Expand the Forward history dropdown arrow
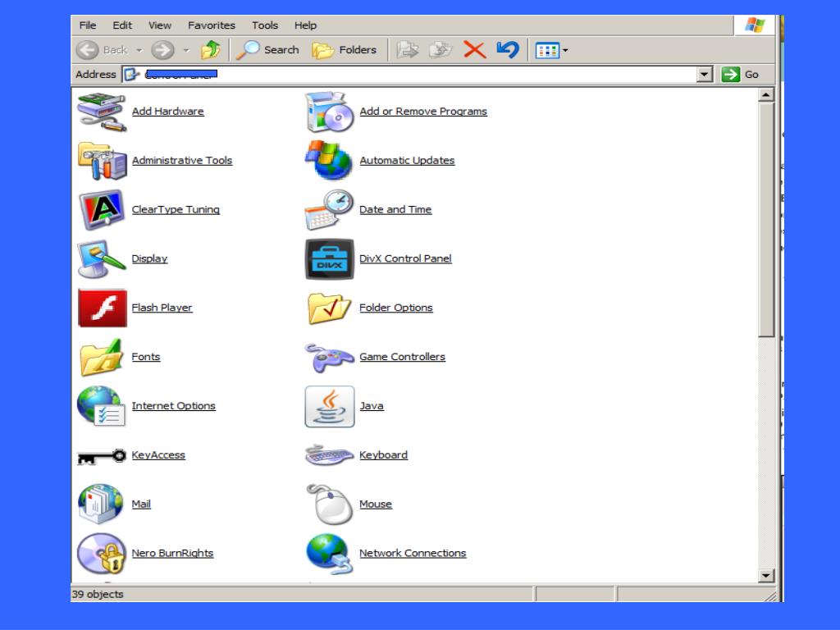The width and height of the screenshot is (840, 630). pyautogui.click(x=186, y=50)
